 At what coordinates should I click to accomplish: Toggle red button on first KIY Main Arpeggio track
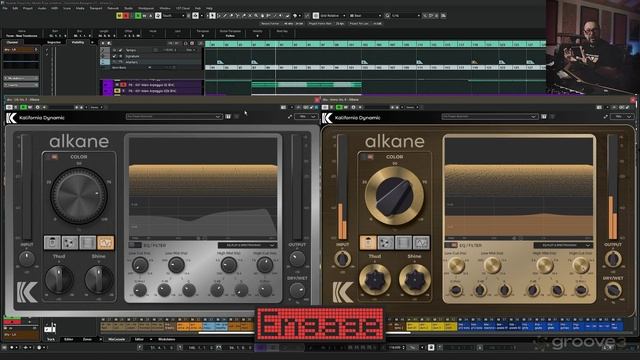coord(124,85)
